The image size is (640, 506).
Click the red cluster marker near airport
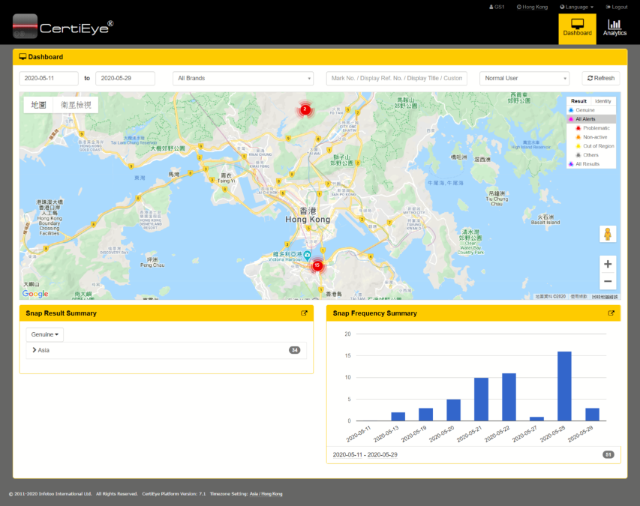(317, 265)
